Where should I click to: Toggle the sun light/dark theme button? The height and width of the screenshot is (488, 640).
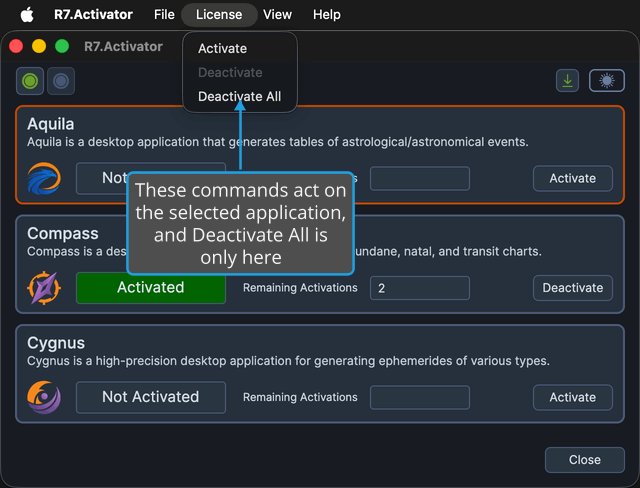click(x=607, y=80)
